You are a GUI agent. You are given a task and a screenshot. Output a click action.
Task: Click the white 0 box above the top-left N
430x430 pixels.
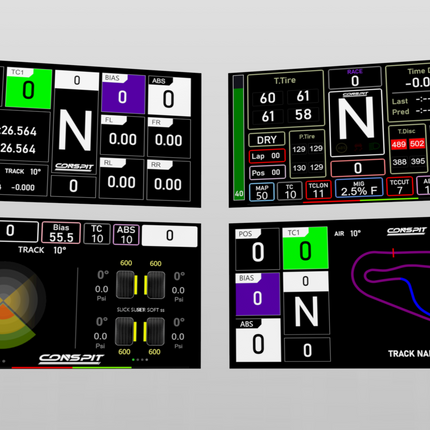77,80
